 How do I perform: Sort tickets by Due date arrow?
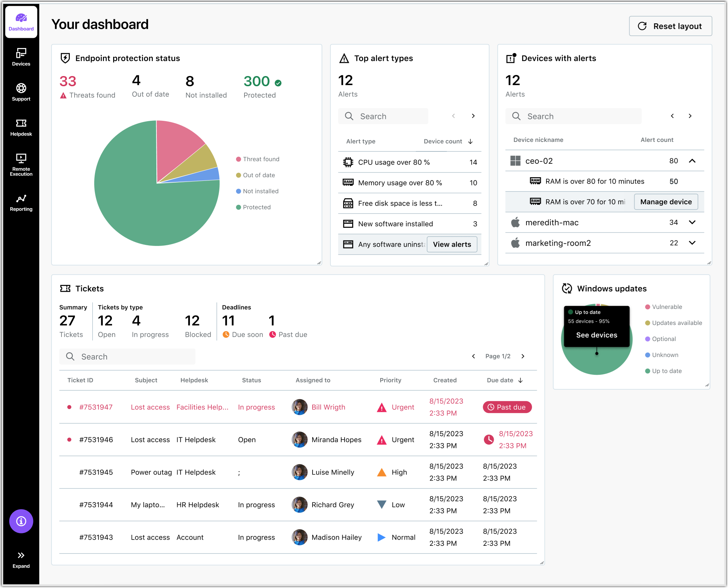point(521,380)
